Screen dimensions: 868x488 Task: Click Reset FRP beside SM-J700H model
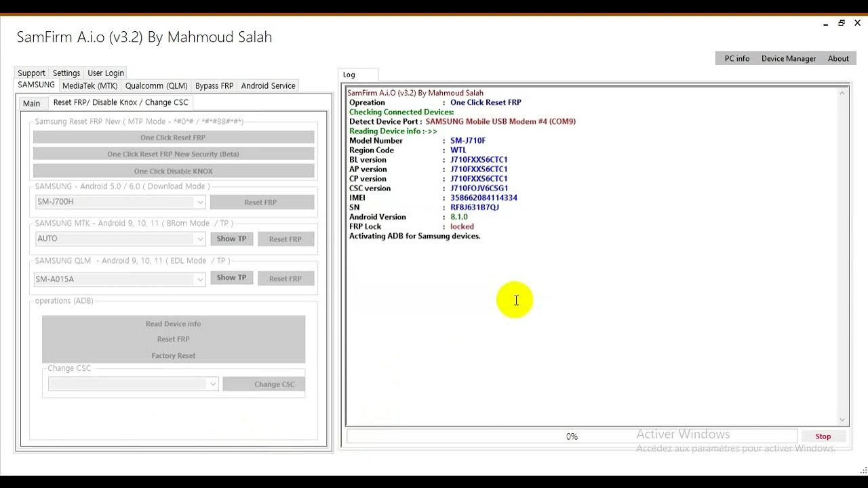(x=262, y=202)
